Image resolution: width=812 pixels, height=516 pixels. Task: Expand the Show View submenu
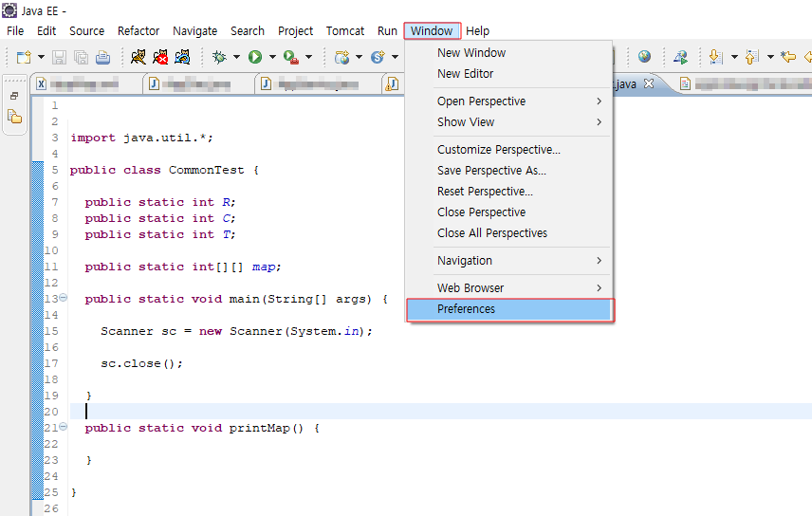pyautogui.click(x=508, y=121)
